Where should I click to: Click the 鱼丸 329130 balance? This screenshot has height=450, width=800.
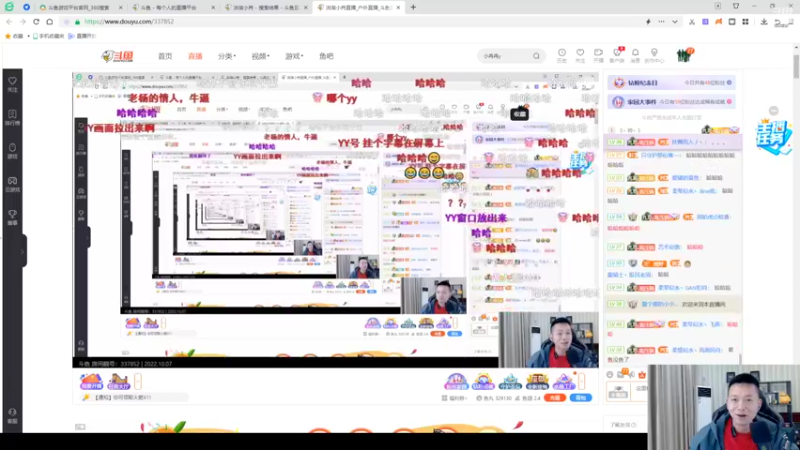click(494, 398)
